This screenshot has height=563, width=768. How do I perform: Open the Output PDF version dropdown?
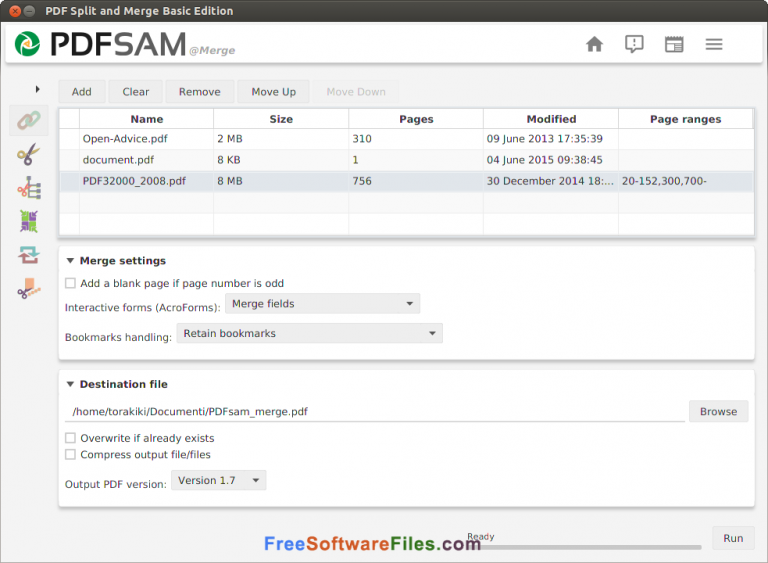218,480
